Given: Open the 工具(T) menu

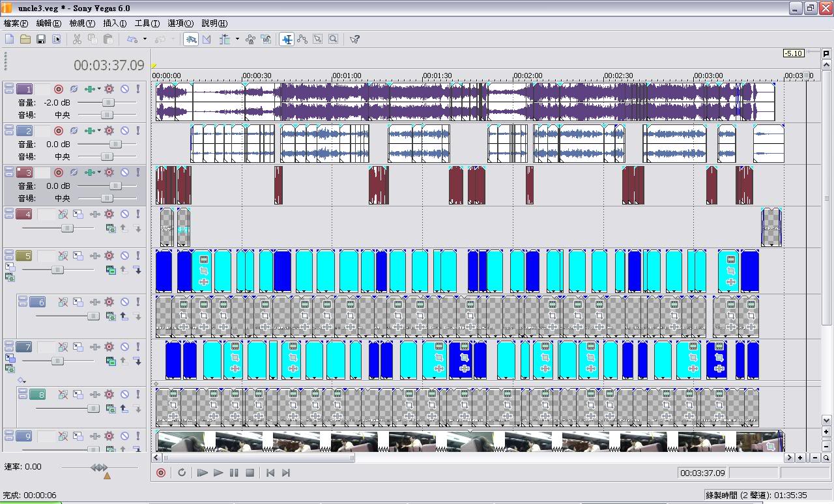Looking at the screenshot, I should click(x=147, y=23).
